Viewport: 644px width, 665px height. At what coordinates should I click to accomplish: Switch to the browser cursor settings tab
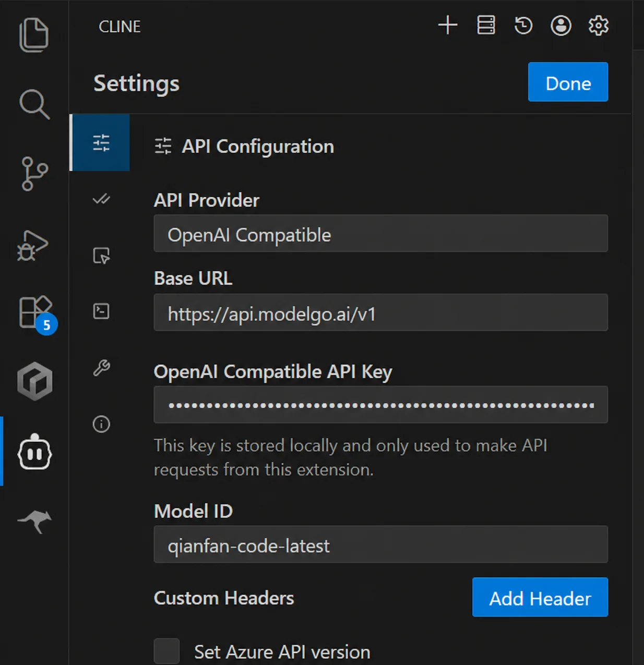(101, 256)
